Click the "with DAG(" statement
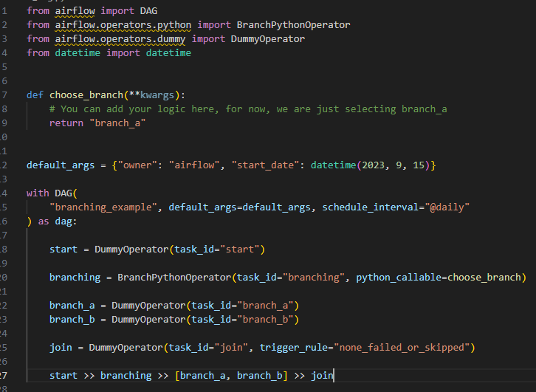This screenshot has height=392, width=536. pyautogui.click(x=52, y=193)
